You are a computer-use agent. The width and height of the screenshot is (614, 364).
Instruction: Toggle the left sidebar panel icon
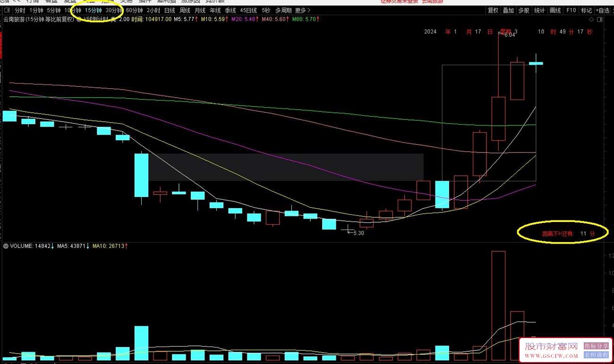click(7, 10)
